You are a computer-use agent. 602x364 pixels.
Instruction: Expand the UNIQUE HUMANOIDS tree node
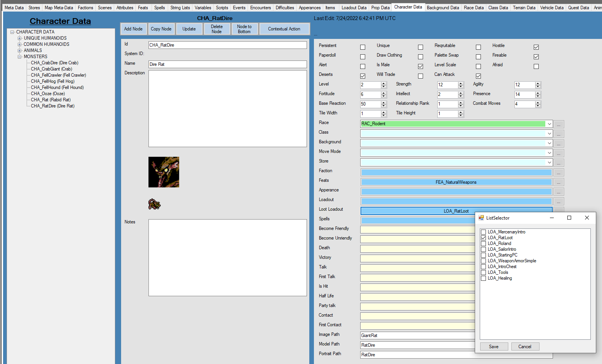tap(19, 38)
